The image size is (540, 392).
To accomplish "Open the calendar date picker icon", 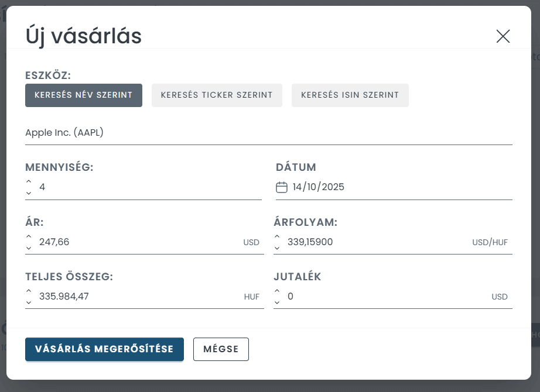I will point(282,187).
